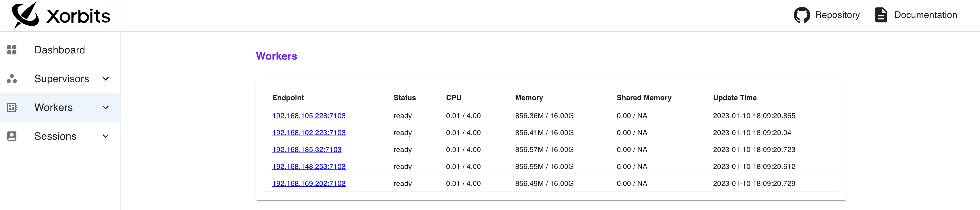The image size is (980, 210).
Task: Select Sessions in the sidebar
Action: [55, 136]
